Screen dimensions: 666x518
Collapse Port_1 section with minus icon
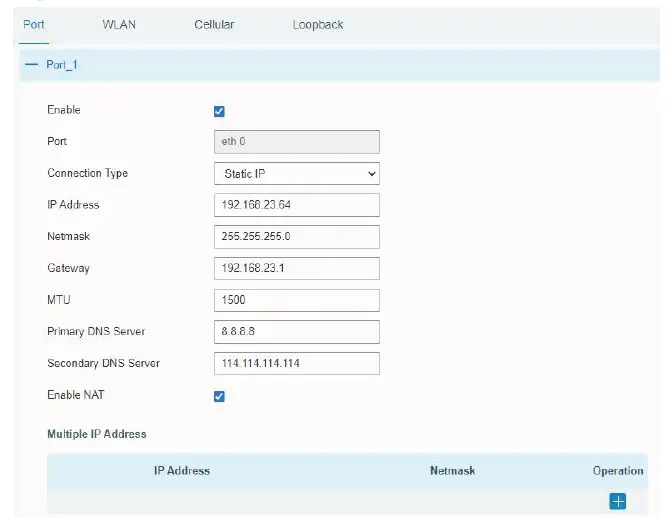tap(31, 65)
